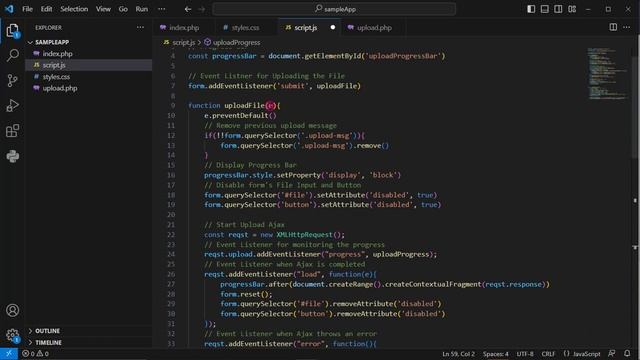Change the UTF-8 encoding
The width and height of the screenshot is (640, 360).
(525, 354)
